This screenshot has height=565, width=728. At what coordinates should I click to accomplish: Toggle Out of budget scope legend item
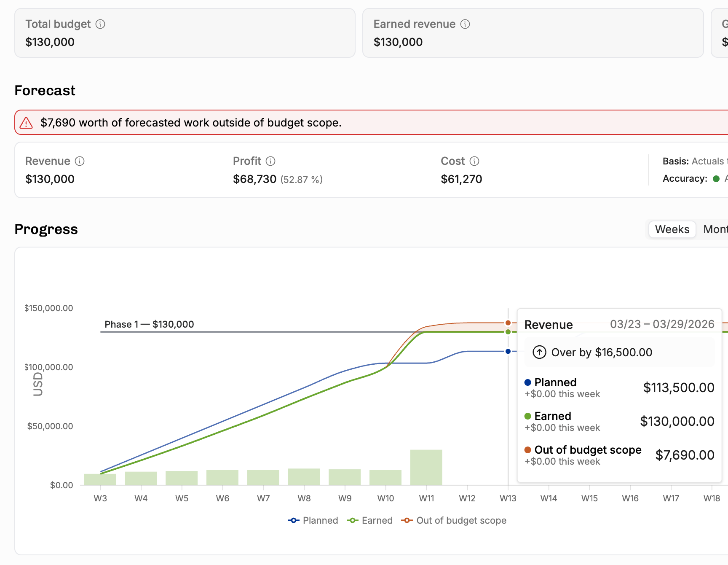tap(454, 520)
